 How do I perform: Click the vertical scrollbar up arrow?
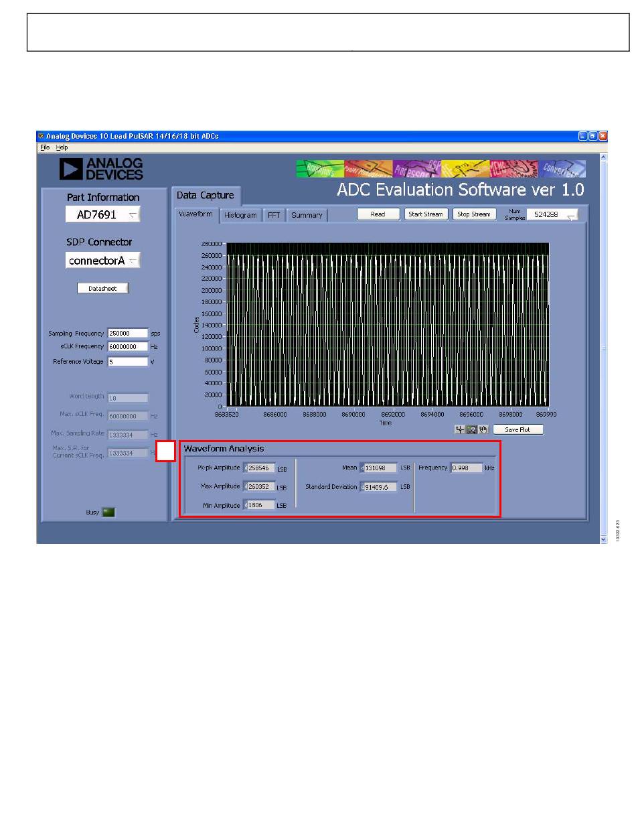tap(603, 157)
